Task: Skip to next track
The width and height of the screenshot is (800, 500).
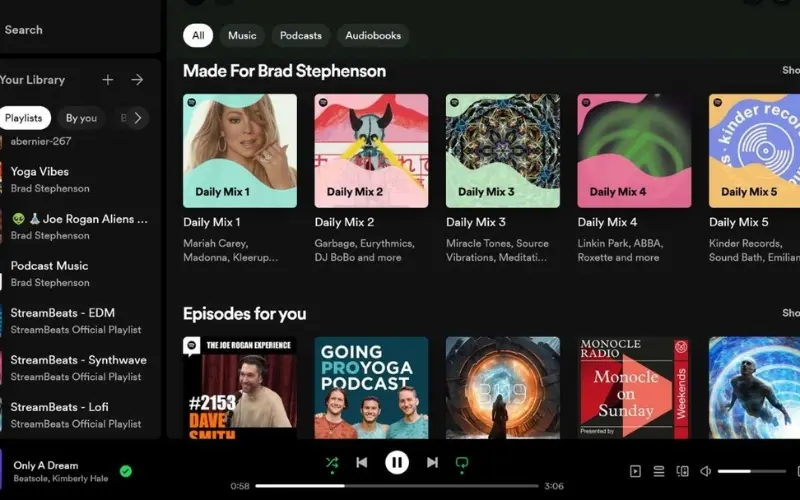Action: click(432, 463)
